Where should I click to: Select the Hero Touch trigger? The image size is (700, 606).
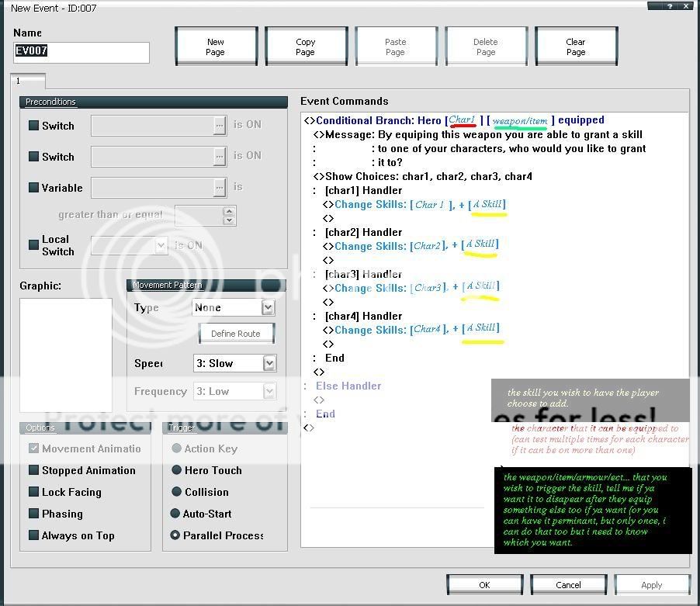176,470
